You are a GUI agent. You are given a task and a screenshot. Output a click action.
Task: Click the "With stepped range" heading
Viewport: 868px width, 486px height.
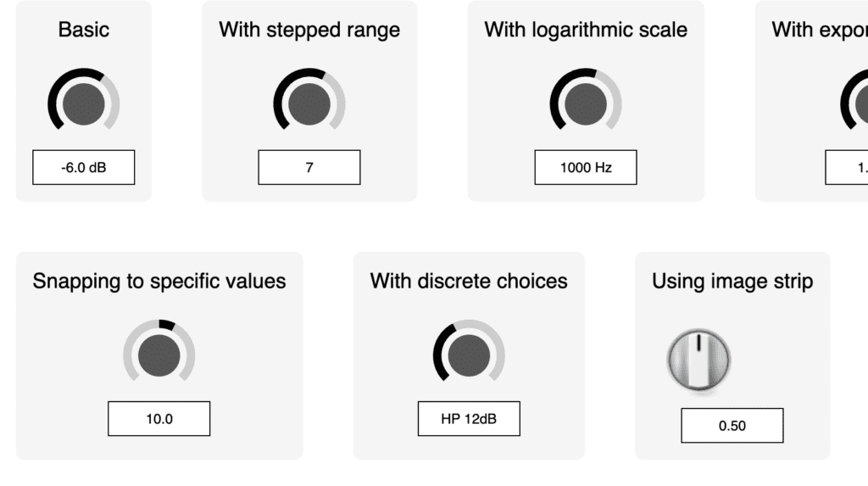(309, 30)
